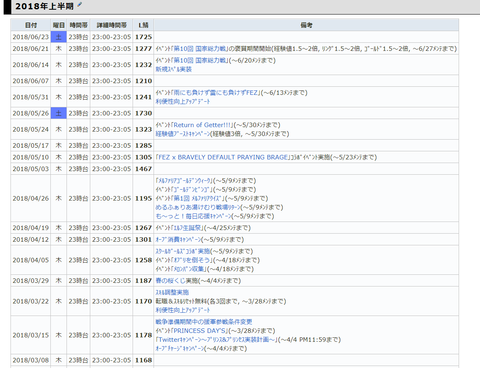Open 利便性向上アップデート link in 2018/03/22 row

pyautogui.click(x=183, y=310)
